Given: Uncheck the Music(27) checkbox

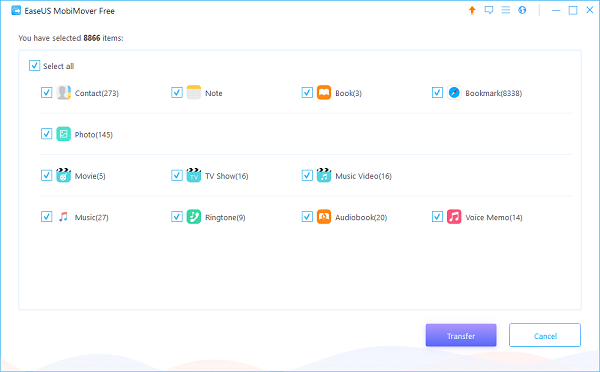Looking at the screenshot, I should pos(46,217).
